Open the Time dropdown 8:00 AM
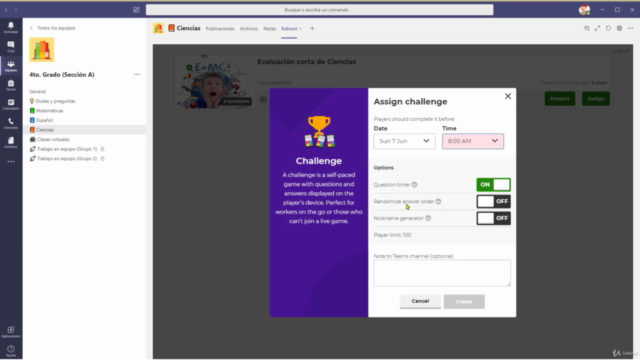Screen dimensions: 640x360 pos(473,141)
